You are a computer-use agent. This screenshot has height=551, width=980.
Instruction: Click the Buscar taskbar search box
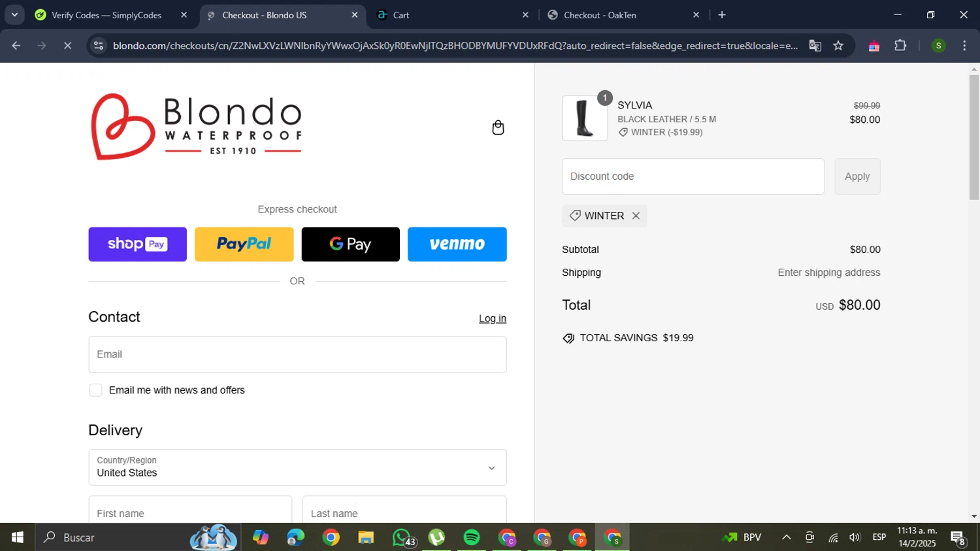tap(139, 537)
